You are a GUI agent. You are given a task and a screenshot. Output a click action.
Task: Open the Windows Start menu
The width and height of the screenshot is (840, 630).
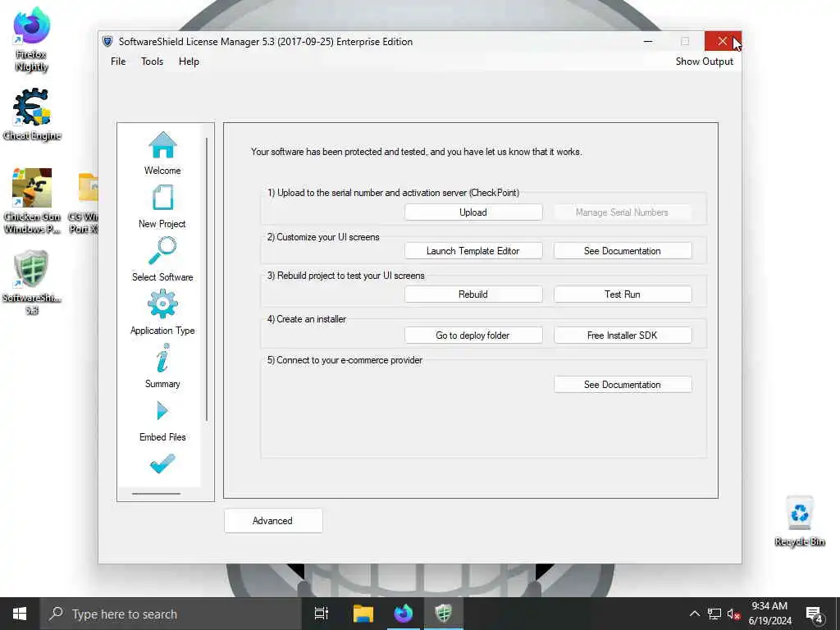click(x=20, y=614)
